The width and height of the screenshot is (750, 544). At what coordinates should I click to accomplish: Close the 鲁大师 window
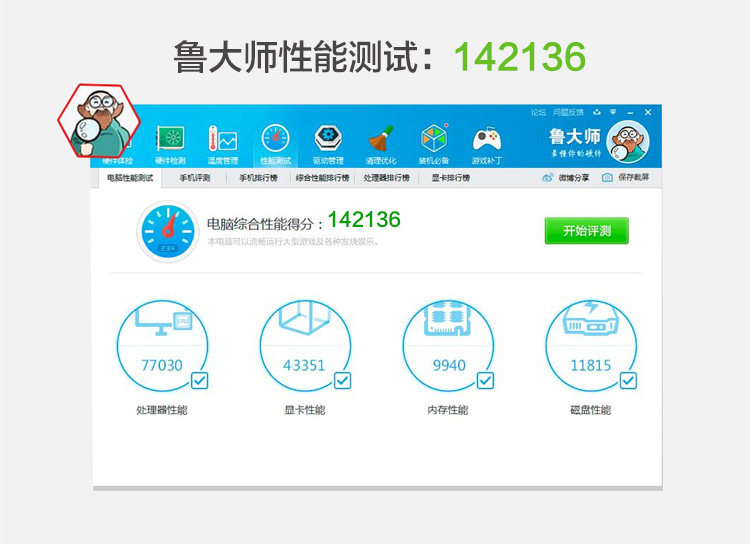pos(648,112)
